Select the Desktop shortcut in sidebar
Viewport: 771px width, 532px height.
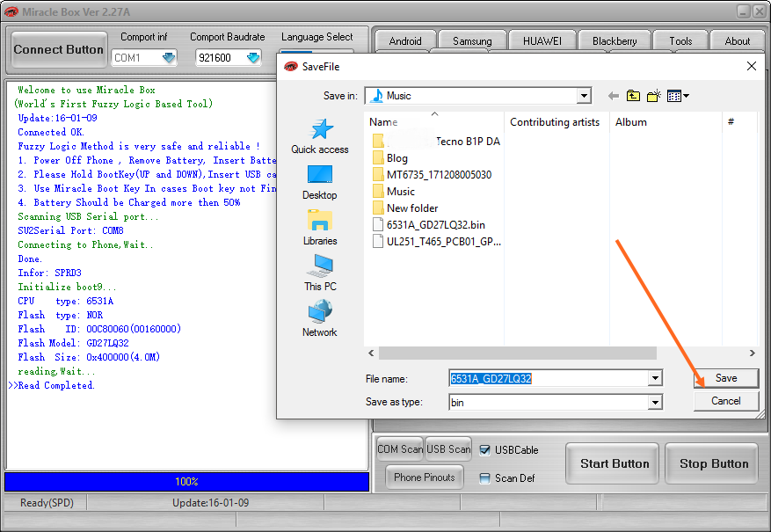pos(319,183)
